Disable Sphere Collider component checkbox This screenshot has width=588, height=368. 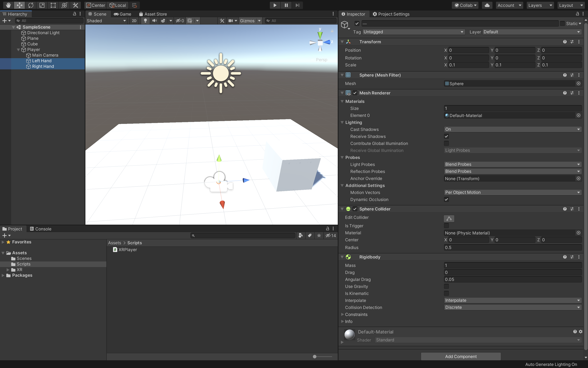click(x=355, y=209)
